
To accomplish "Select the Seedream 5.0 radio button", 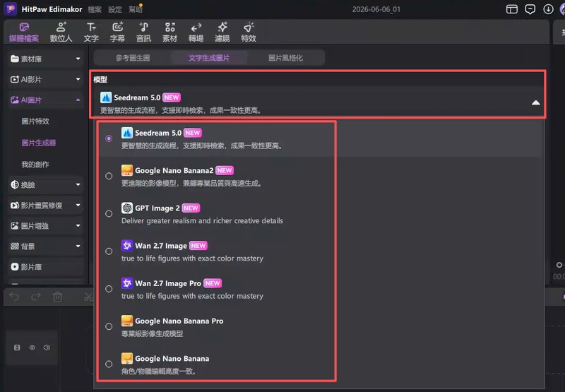I will (x=109, y=138).
